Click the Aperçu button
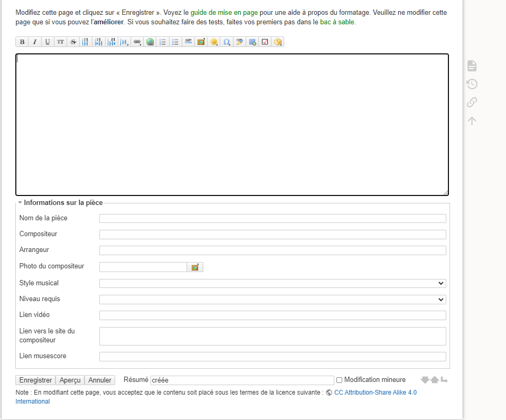506x420 pixels. 70,380
